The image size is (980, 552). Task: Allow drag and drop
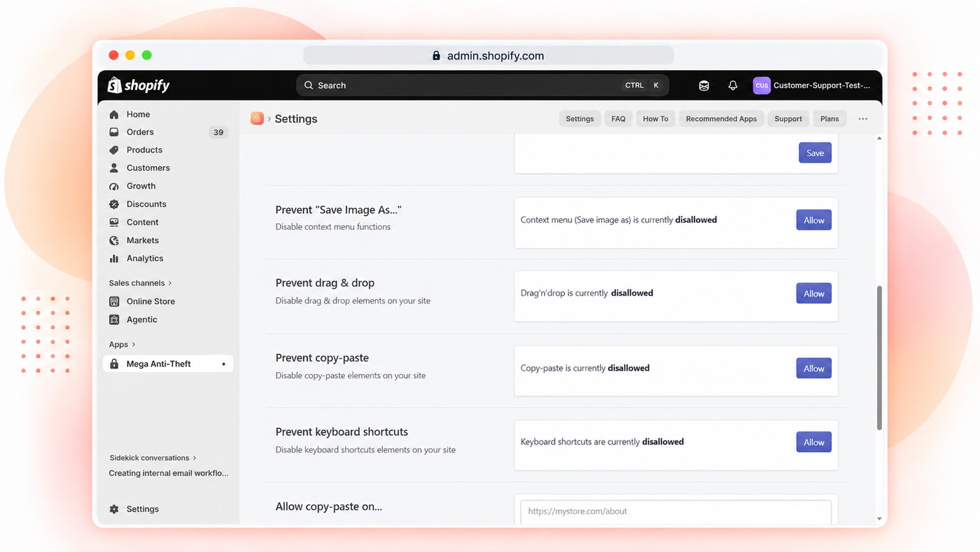pos(813,294)
